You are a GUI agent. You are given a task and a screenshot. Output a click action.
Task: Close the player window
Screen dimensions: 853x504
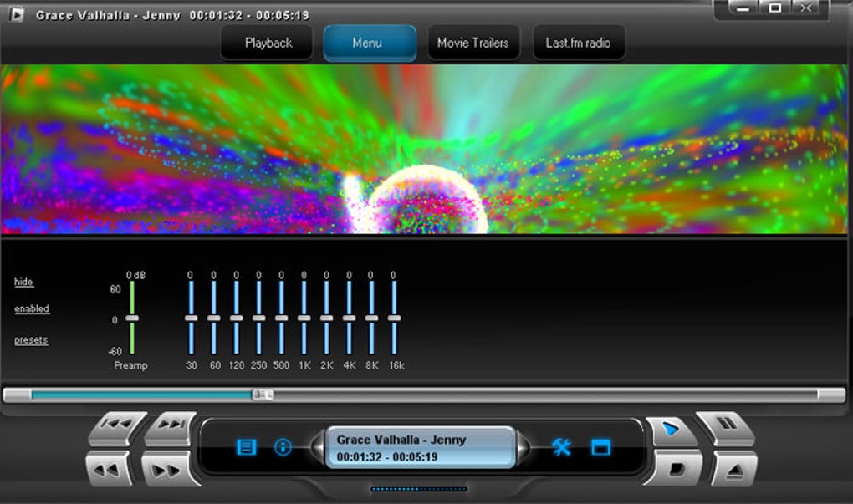tap(806, 8)
